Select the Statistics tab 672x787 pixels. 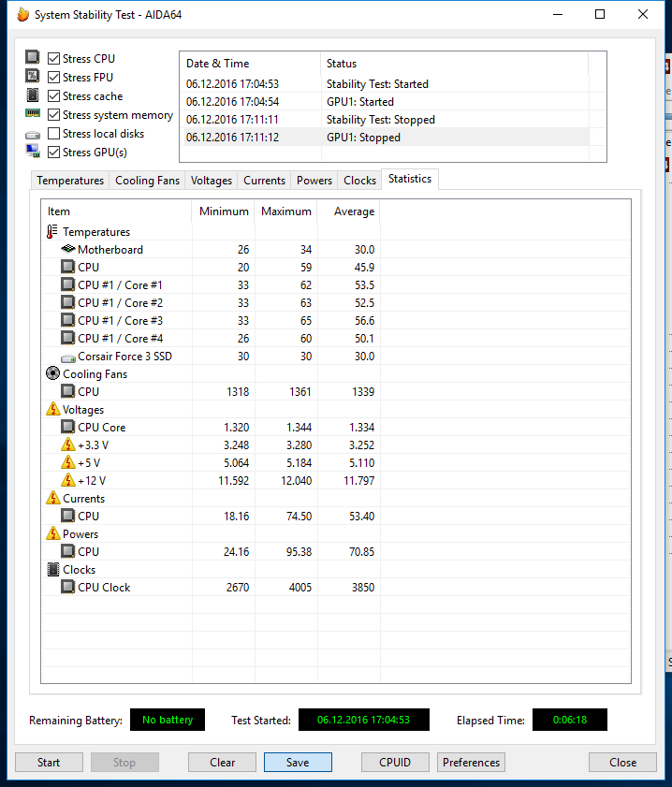point(410,179)
